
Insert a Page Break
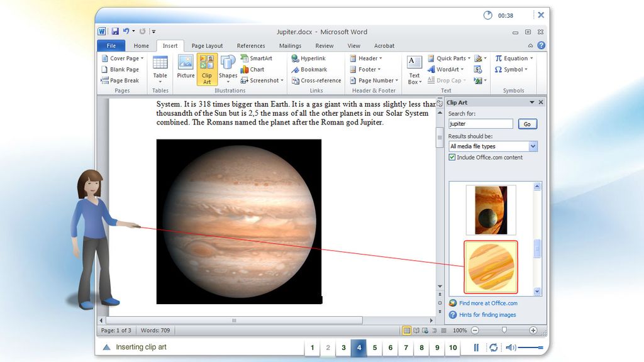coord(120,80)
